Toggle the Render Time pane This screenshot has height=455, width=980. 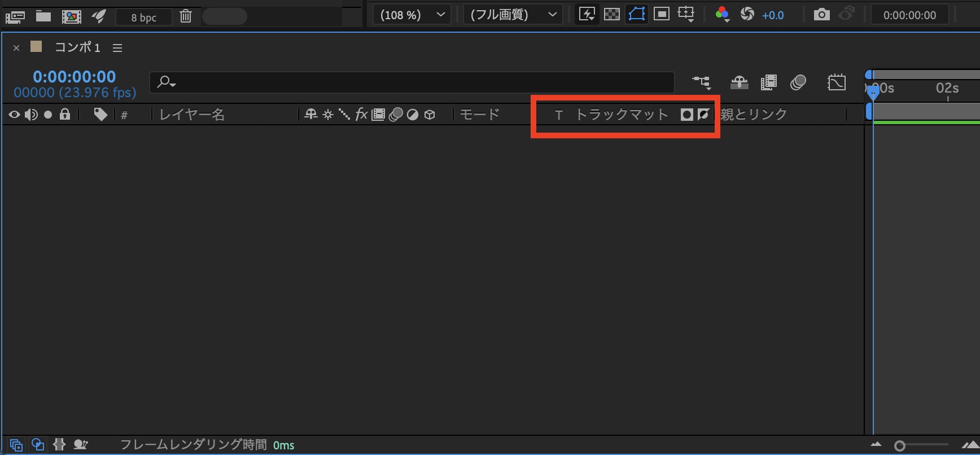pos(81,445)
